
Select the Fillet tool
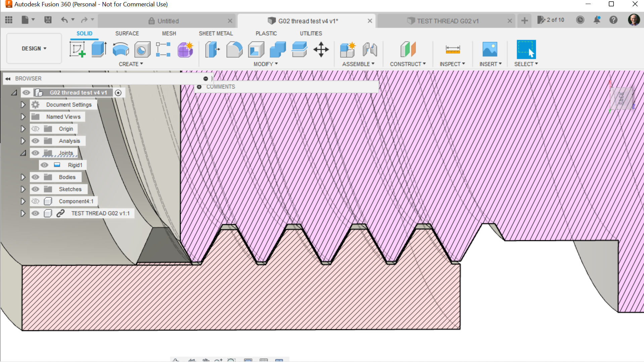click(x=234, y=49)
